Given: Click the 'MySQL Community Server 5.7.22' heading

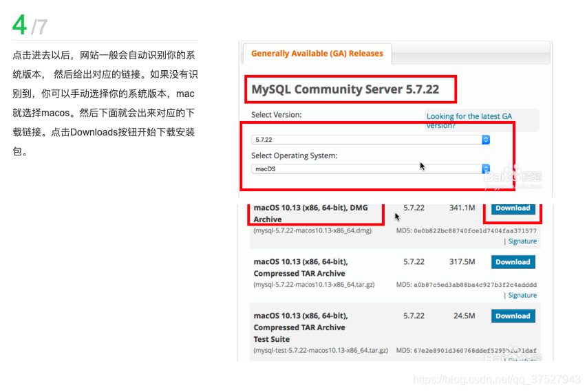Looking at the screenshot, I should (345, 89).
